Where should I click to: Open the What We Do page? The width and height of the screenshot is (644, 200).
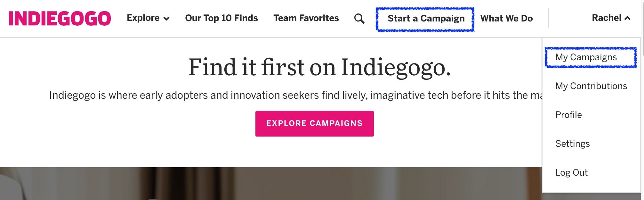click(506, 19)
